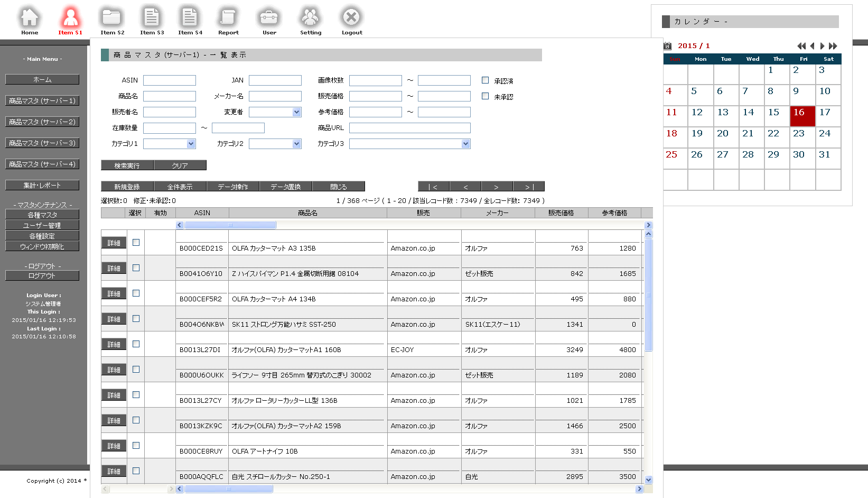The image size is (868, 498).
Task: Expand the カテゴリ3 dropdown
Action: coord(465,144)
